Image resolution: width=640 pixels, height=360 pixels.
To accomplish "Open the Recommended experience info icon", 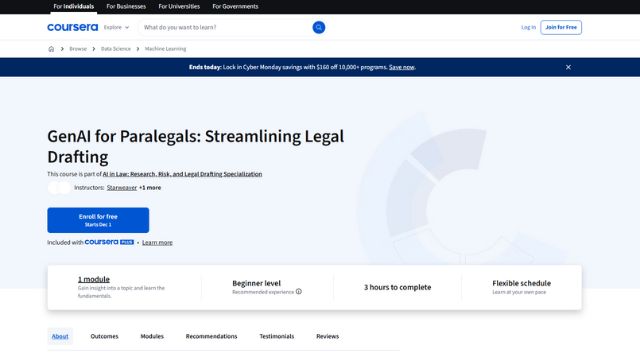I will pyautogui.click(x=299, y=291).
